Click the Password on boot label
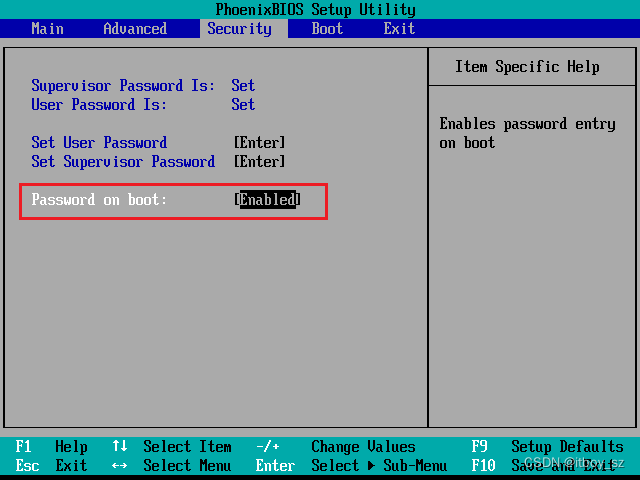The image size is (640, 480). pos(99,200)
